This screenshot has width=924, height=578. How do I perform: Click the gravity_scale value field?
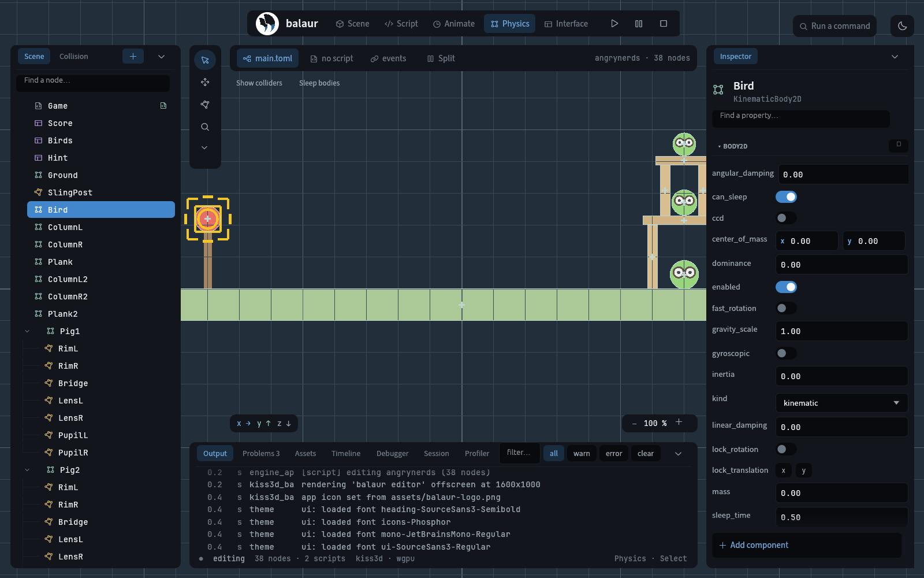841,331
